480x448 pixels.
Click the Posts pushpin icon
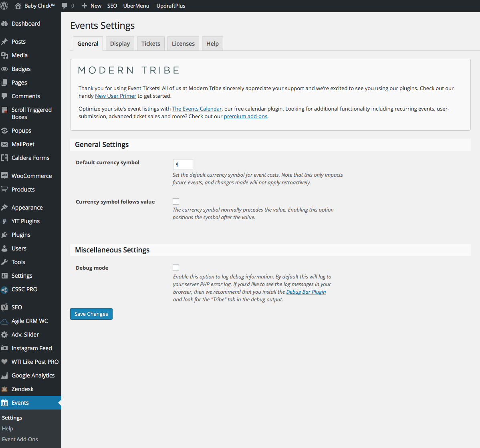click(x=4, y=42)
